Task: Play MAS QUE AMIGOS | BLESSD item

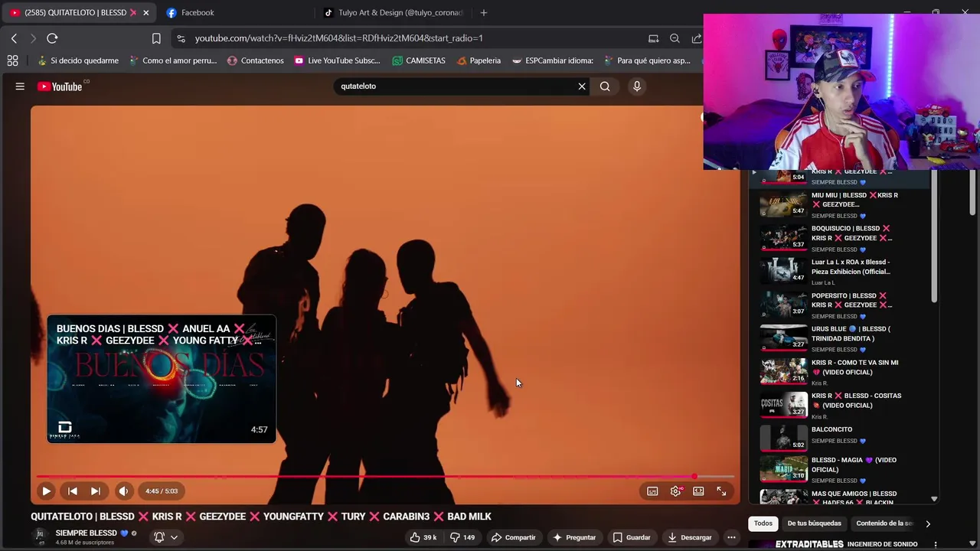Action: tap(839, 497)
